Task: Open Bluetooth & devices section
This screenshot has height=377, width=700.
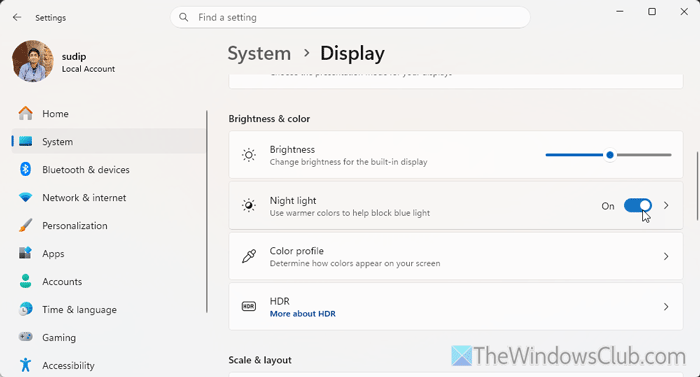Action: [x=108, y=169]
